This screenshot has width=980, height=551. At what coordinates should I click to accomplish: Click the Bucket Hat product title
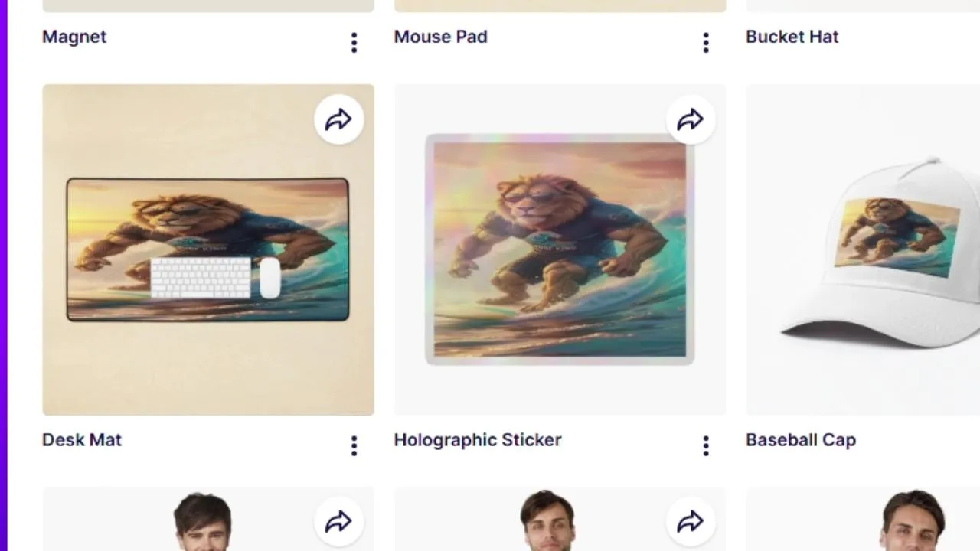pyautogui.click(x=792, y=37)
